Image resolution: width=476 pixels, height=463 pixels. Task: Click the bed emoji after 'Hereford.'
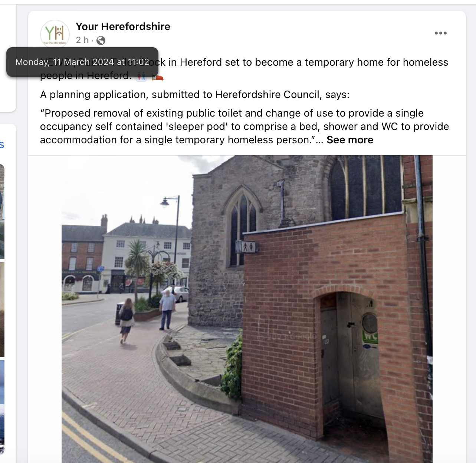(x=157, y=77)
